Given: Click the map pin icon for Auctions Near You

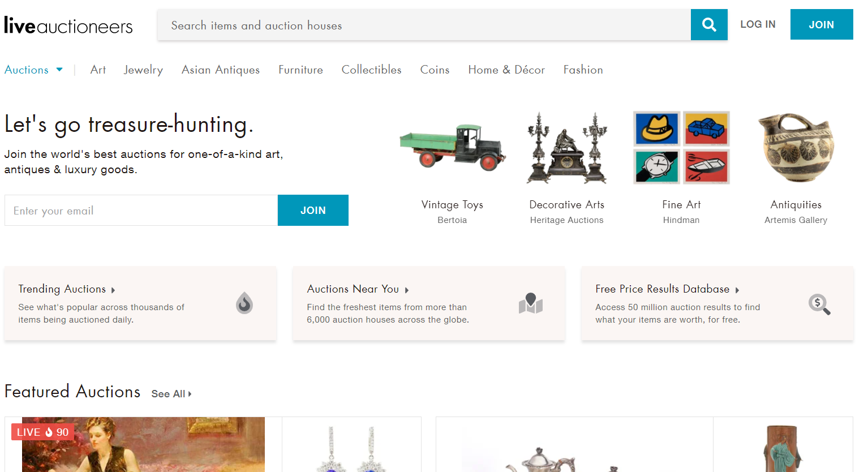Looking at the screenshot, I should point(531,303).
